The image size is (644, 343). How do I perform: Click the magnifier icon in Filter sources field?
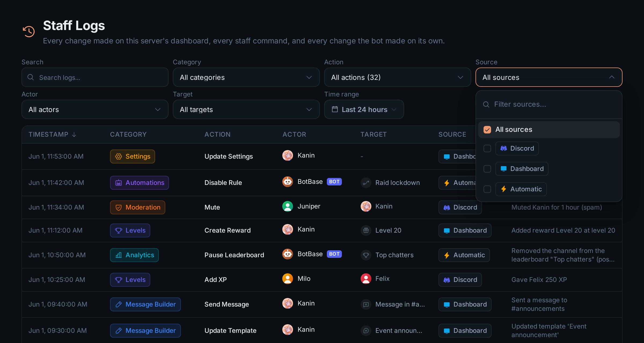[x=486, y=105]
